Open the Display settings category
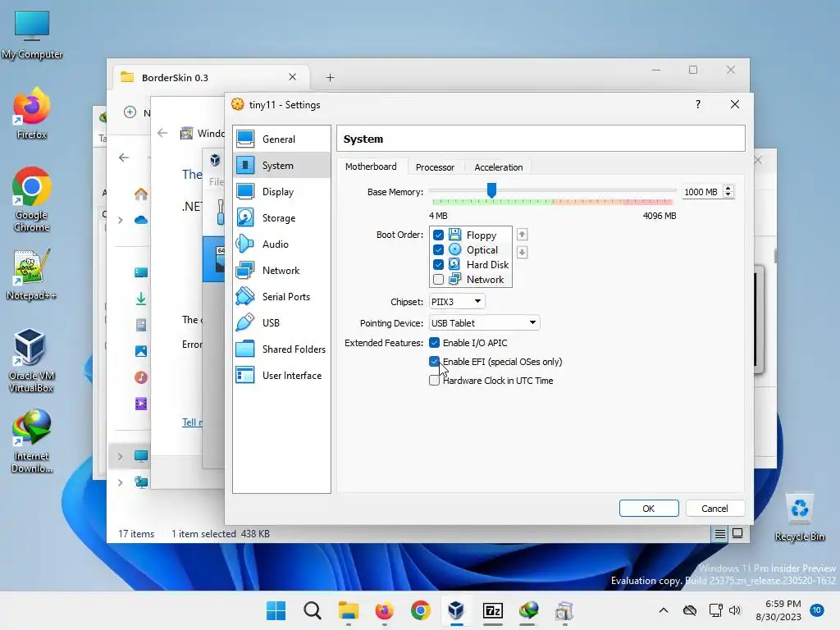The height and width of the screenshot is (630, 840). 282,192
